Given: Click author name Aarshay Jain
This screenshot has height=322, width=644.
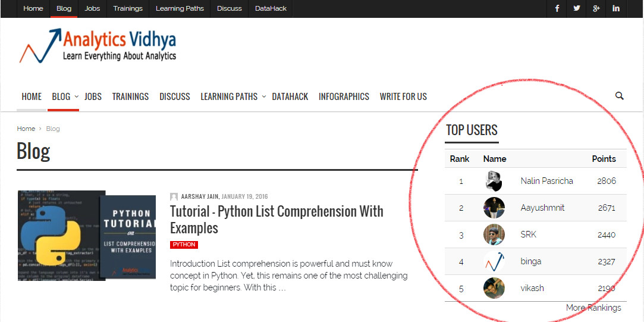Looking at the screenshot, I should coord(200,196).
